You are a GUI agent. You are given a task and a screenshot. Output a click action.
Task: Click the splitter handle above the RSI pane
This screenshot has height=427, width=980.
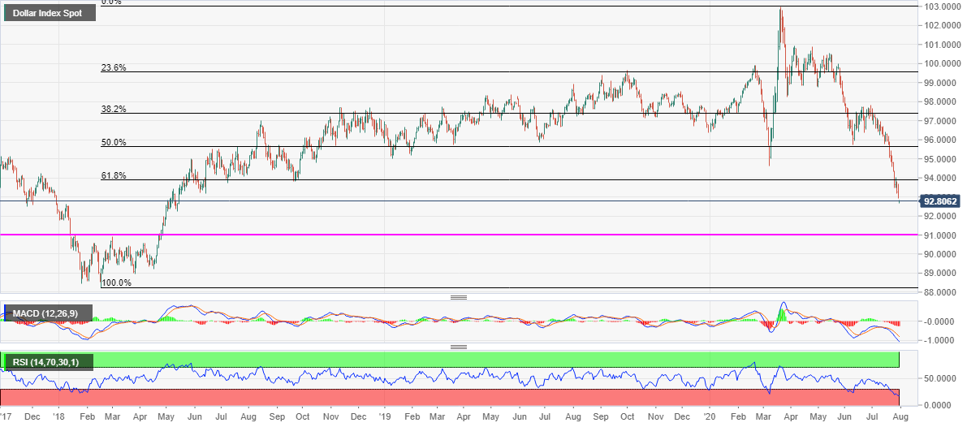click(x=459, y=347)
